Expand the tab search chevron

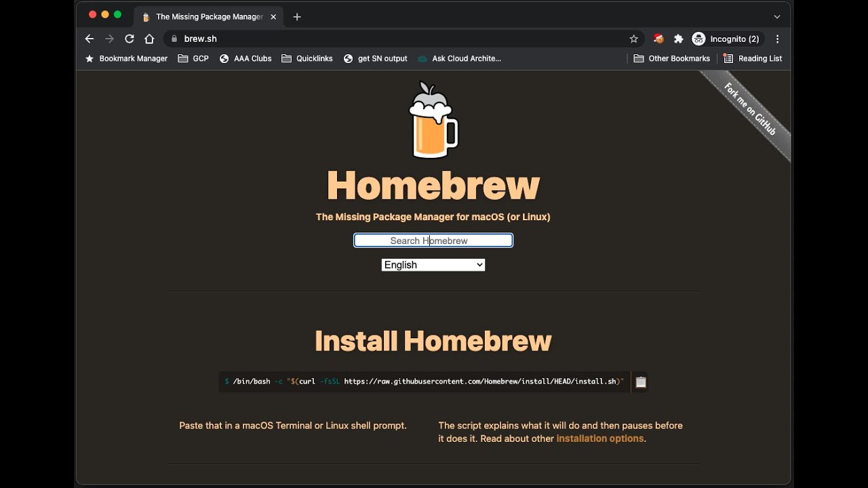777,17
